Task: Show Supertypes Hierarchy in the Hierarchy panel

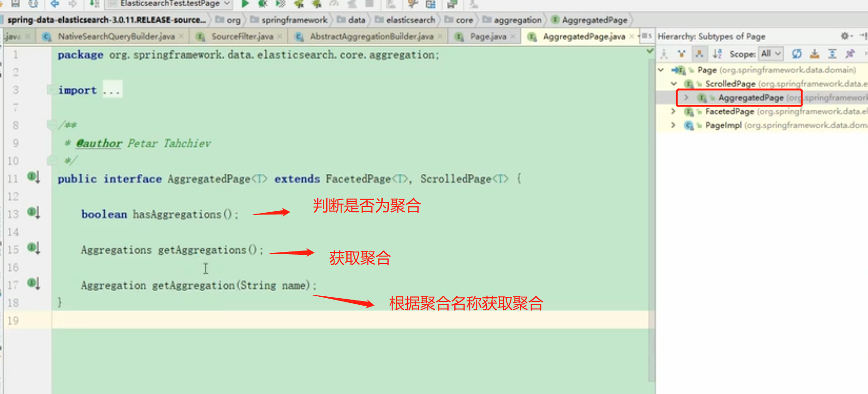Action: pyautogui.click(x=681, y=54)
